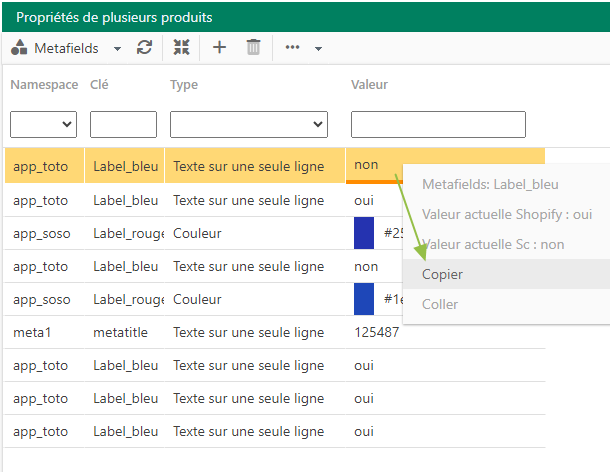The image size is (610, 472).
Task: Click the Namespace column header
Action: click(44, 84)
